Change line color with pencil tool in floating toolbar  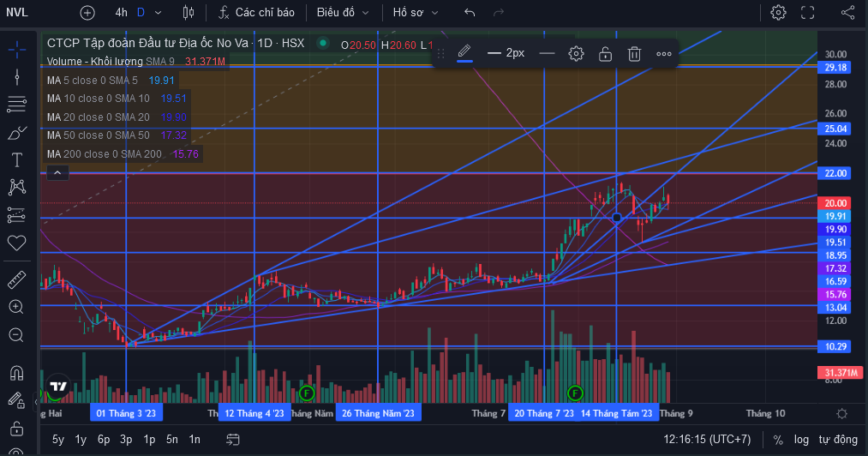(464, 53)
